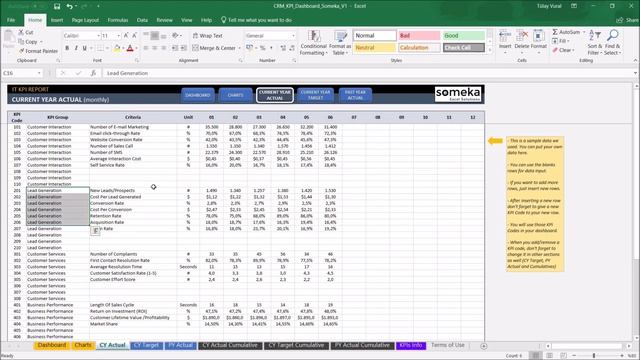The height and width of the screenshot is (360, 640).
Task: Open the number format General dropdown
Action: [293, 36]
